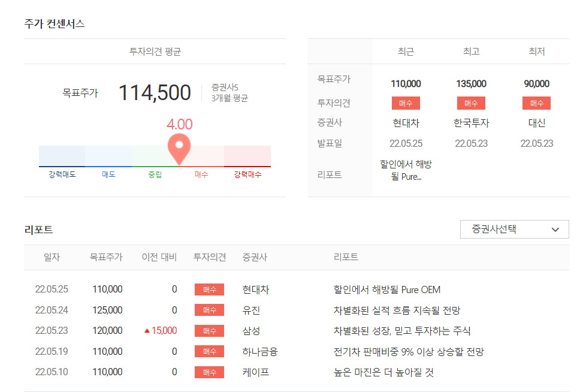
Task: Click the 주가 컨센서스 section title
Action: tap(55, 24)
